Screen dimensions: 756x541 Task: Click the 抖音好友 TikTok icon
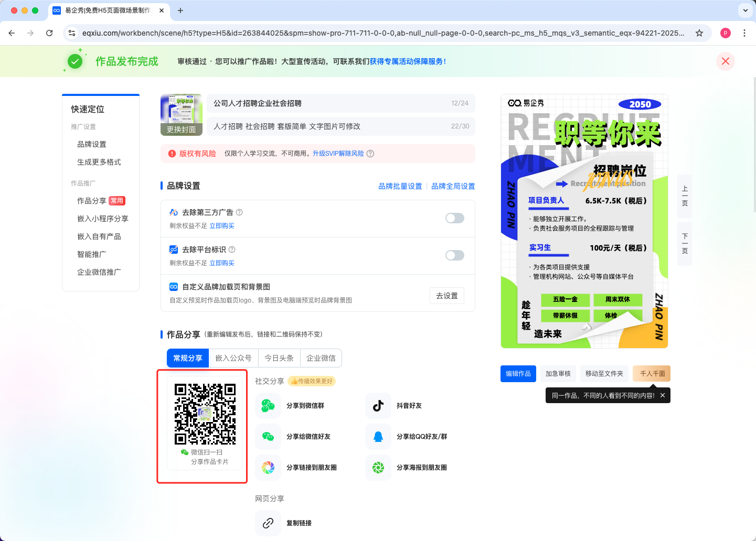click(378, 406)
